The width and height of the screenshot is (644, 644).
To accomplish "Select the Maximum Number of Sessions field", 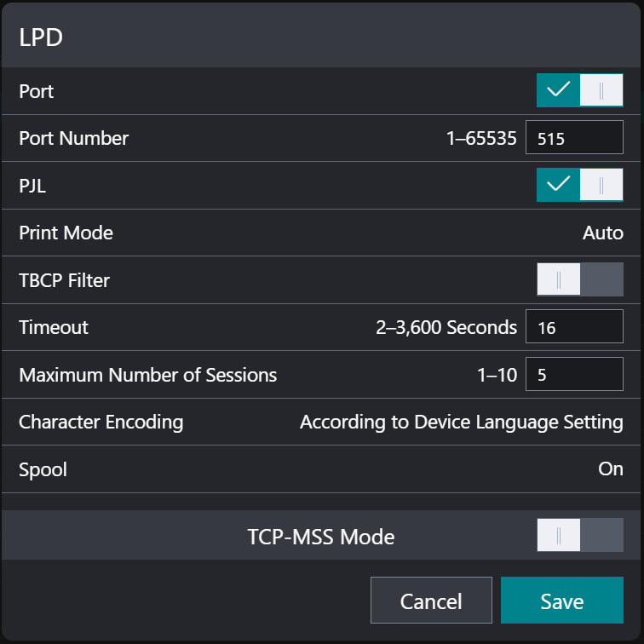I will click(x=574, y=375).
